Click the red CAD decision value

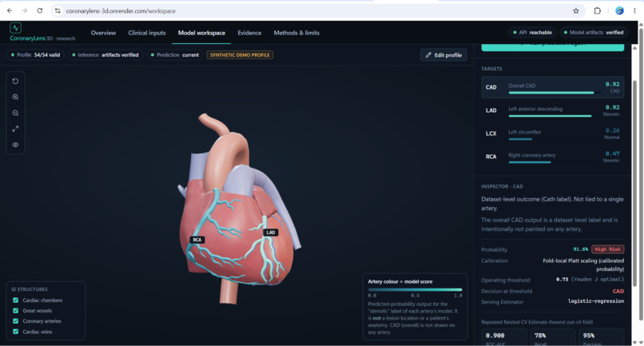(x=618, y=291)
